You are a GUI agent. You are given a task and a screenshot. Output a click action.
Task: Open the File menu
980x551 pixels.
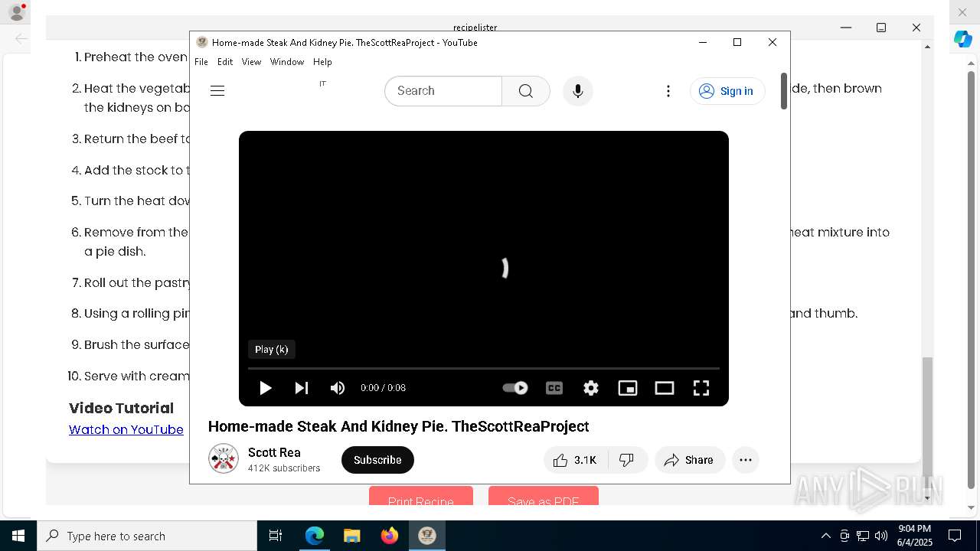click(201, 62)
